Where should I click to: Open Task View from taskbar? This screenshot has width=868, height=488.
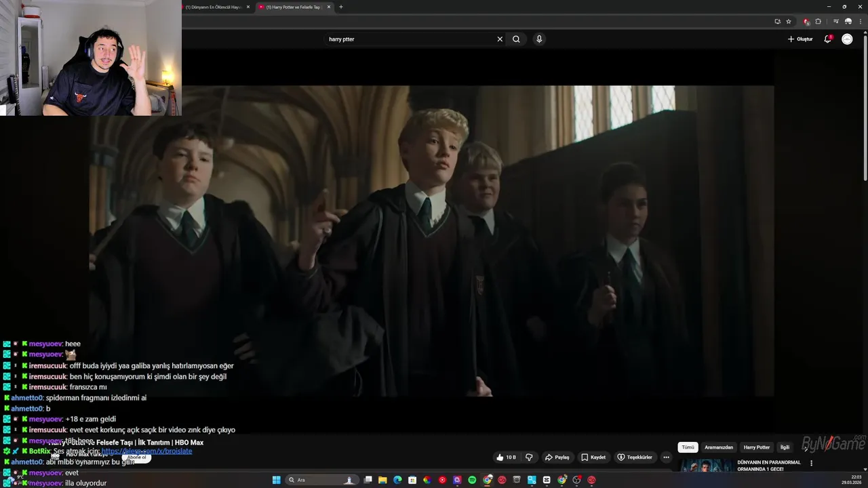(x=368, y=480)
